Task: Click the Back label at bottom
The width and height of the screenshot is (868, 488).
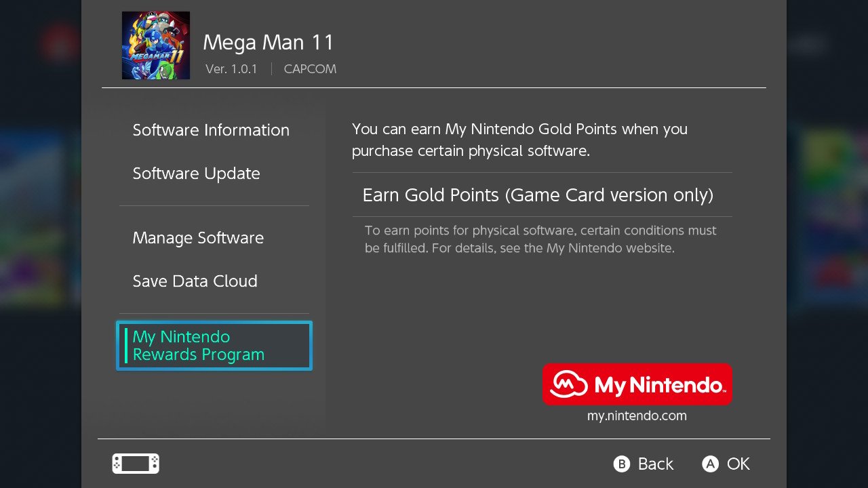Action: click(656, 464)
